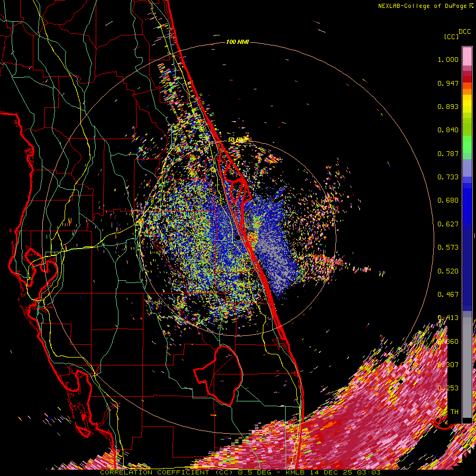Click the 0.947 scale value
The image size is (476, 476).
tap(448, 83)
